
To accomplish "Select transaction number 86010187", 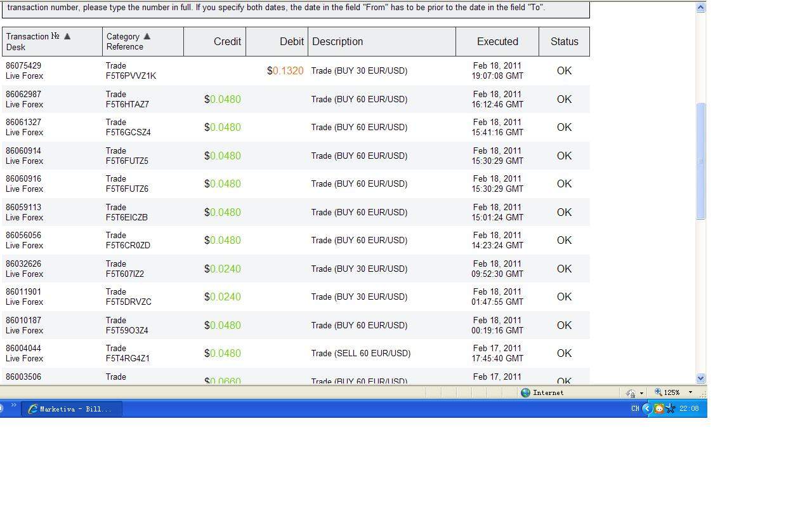I will click(x=23, y=320).
